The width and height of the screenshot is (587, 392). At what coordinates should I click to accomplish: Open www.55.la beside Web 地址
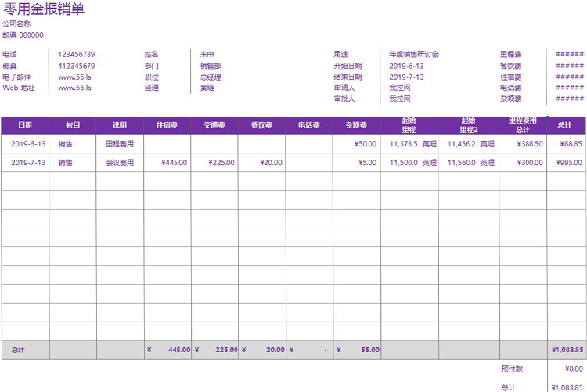(74, 88)
